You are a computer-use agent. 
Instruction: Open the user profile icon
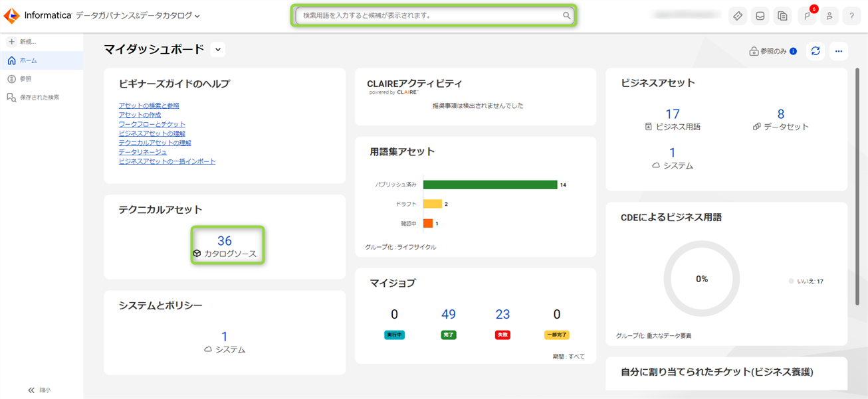[x=829, y=15]
